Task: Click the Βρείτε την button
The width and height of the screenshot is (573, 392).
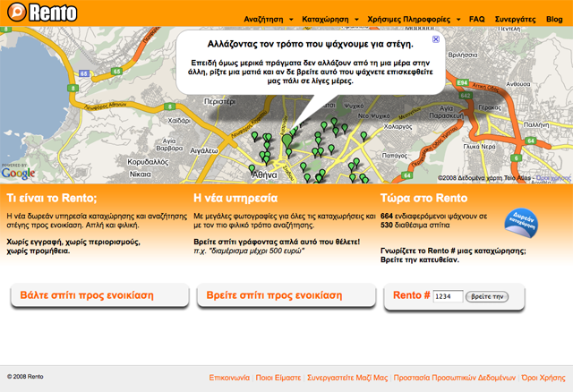Action: [x=487, y=296]
